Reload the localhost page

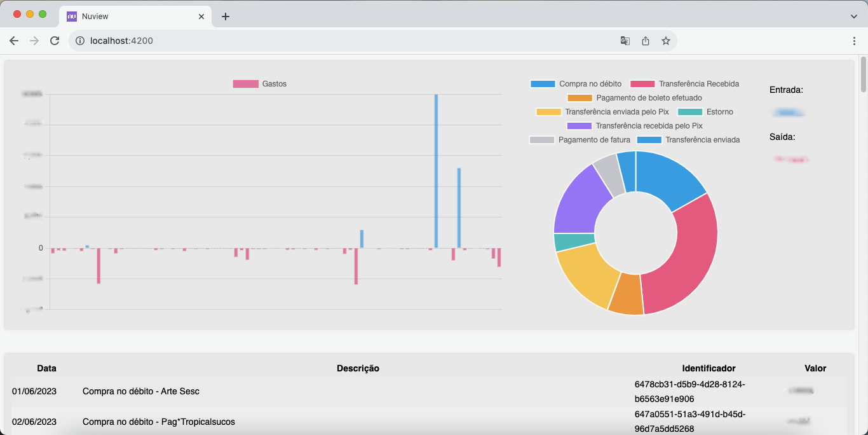click(55, 41)
